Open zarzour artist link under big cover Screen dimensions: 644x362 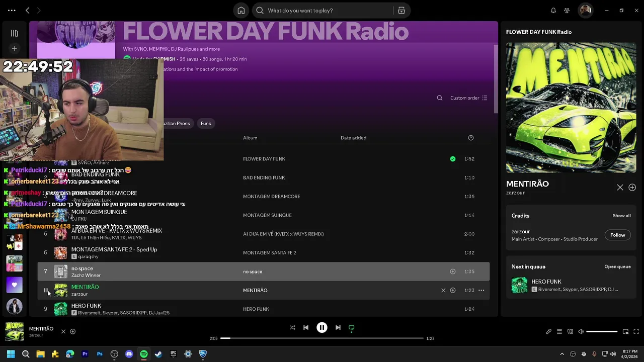(x=515, y=193)
